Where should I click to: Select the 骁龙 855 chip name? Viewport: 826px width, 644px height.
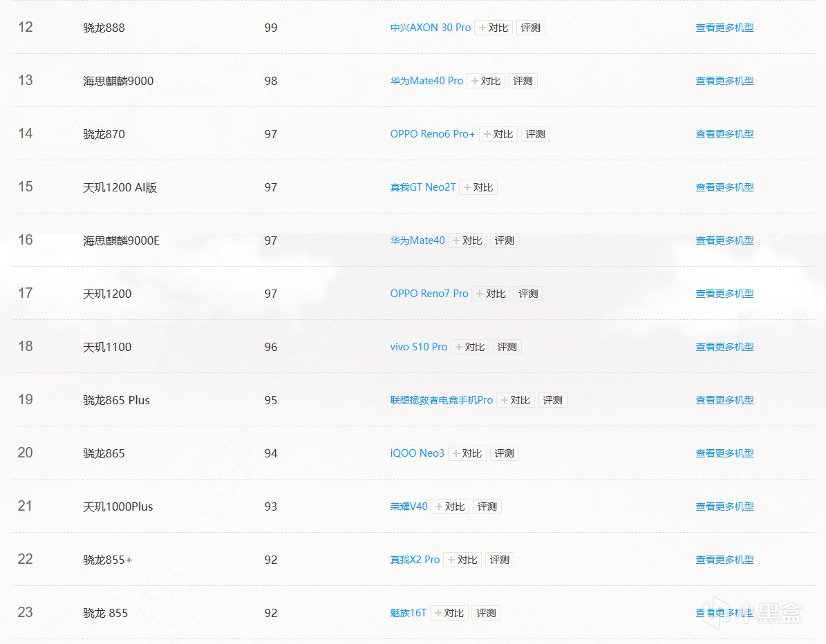point(105,613)
